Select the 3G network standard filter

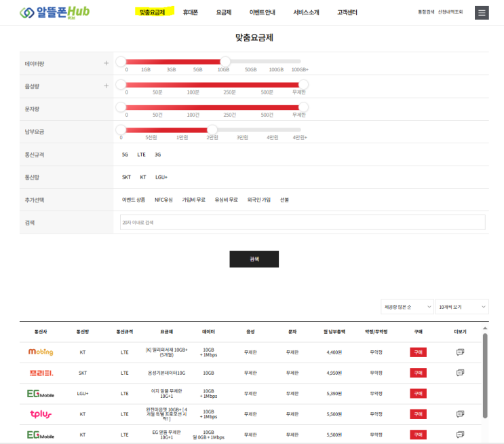[x=158, y=155]
